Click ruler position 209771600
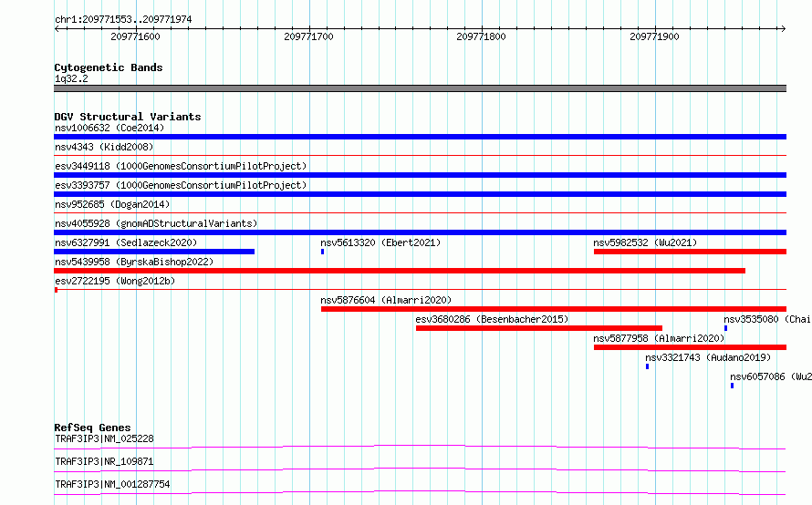Screen dimensions: 812x505 point(135,36)
